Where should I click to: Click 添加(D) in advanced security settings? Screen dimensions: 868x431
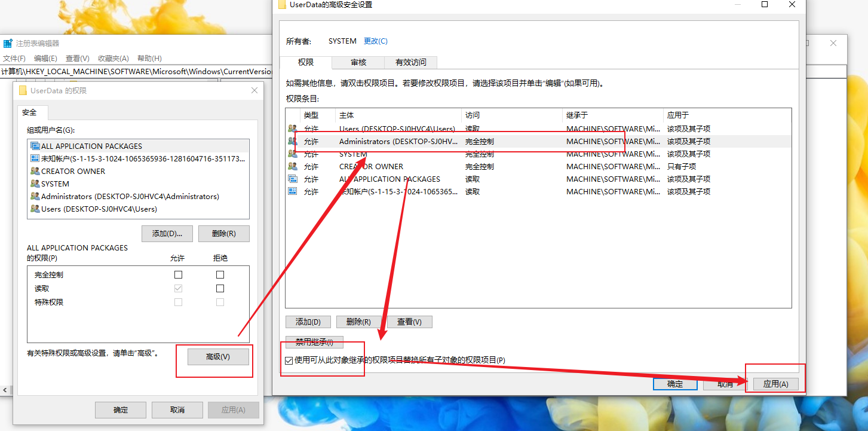pos(308,322)
